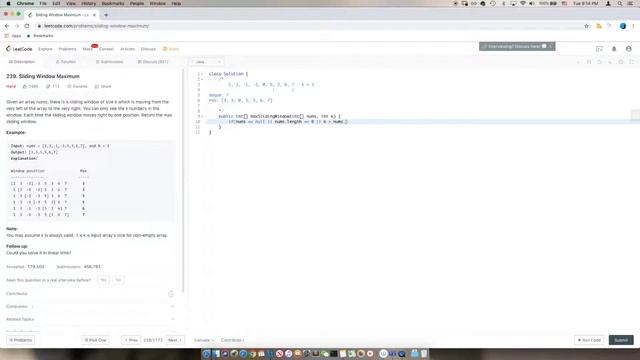The height and width of the screenshot is (360, 640).
Task: Click Chrome back arrow
Action: pyautogui.click(x=7, y=26)
